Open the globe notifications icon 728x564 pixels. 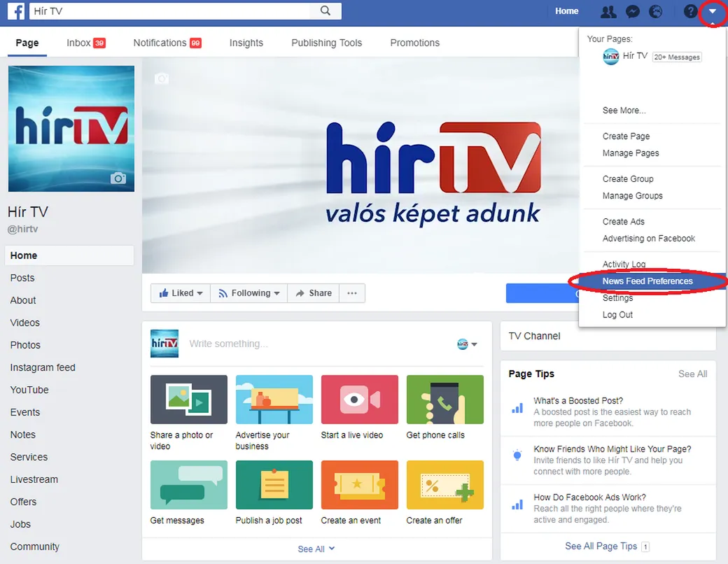point(656,11)
